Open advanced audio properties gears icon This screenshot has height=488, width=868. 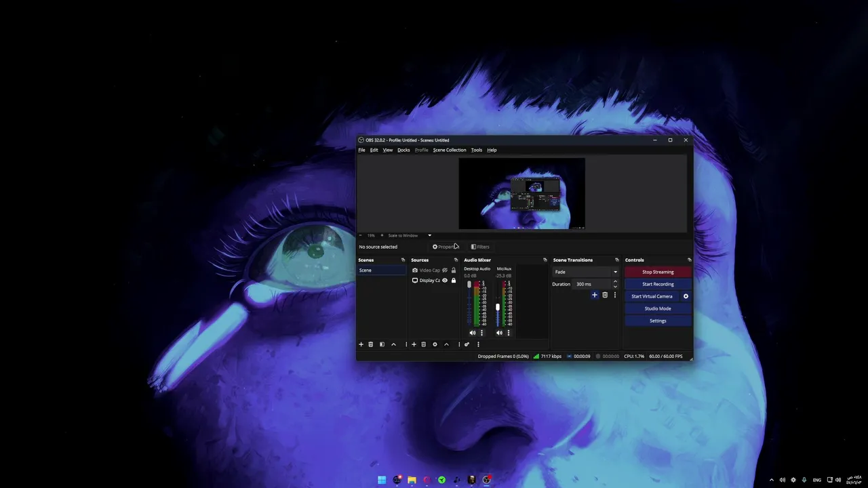point(467,344)
